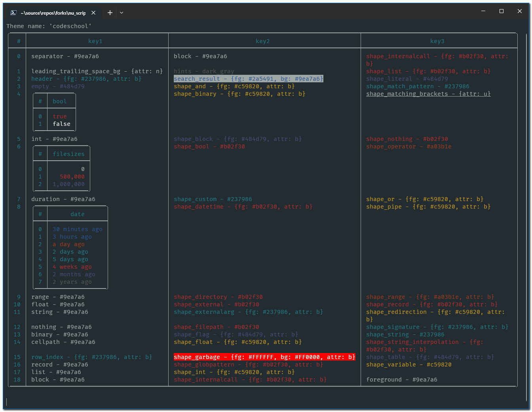Click 'shape_list' line in key3
The width and height of the screenshot is (532, 412).
pos(429,71)
